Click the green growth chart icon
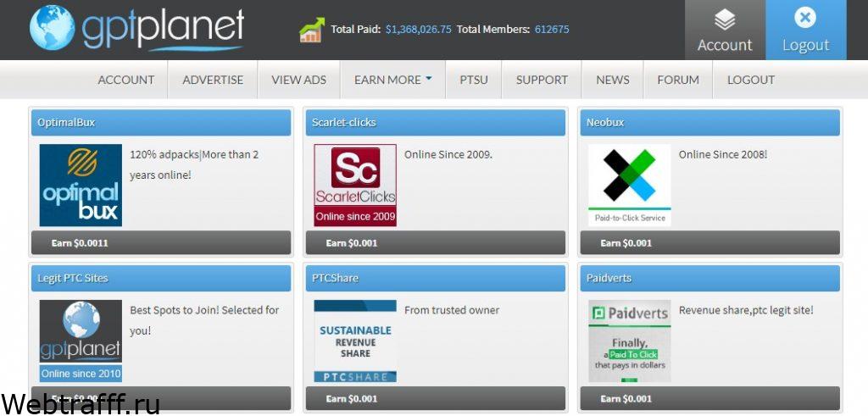Viewport: 868px width, 416px height. point(312,30)
